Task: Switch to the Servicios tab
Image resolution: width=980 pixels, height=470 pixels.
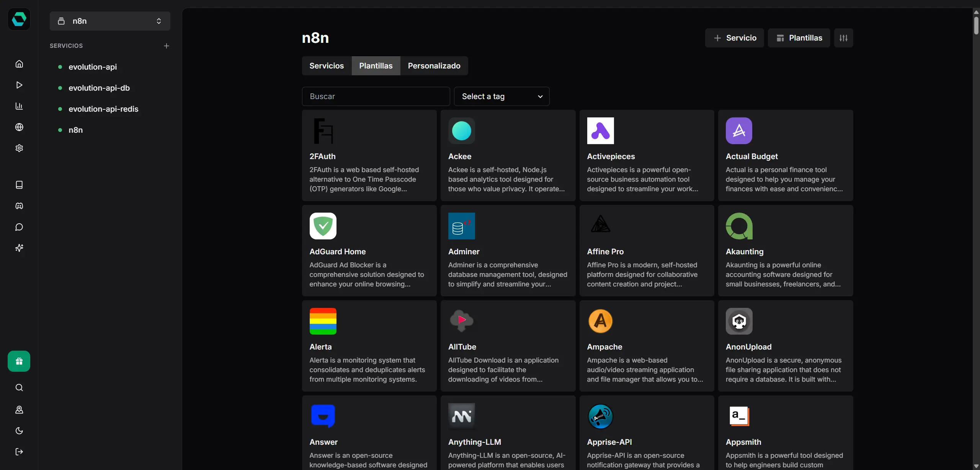Action: (327, 66)
